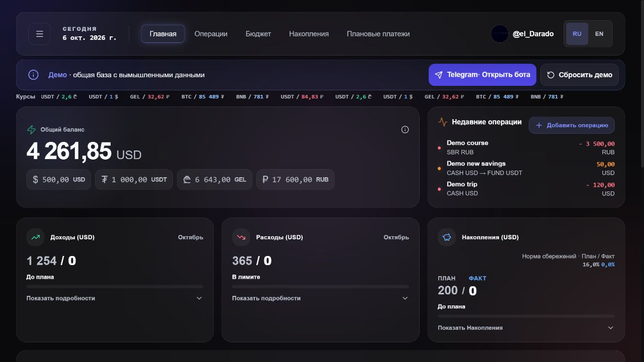
Task: Click Добавить операцию button
Action: [572, 125]
